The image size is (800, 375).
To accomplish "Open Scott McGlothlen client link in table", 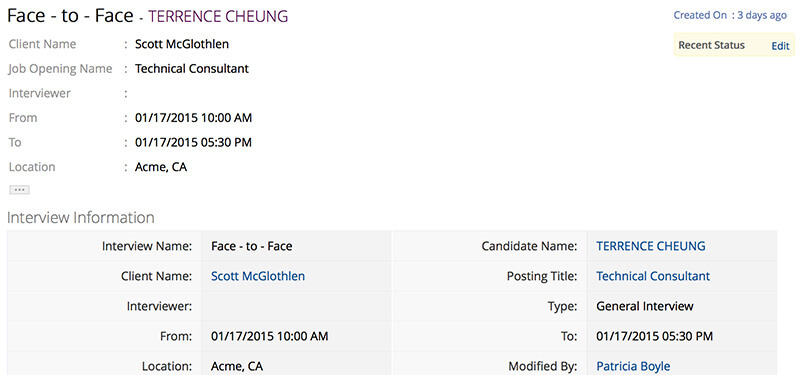I will click(x=258, y=276).
